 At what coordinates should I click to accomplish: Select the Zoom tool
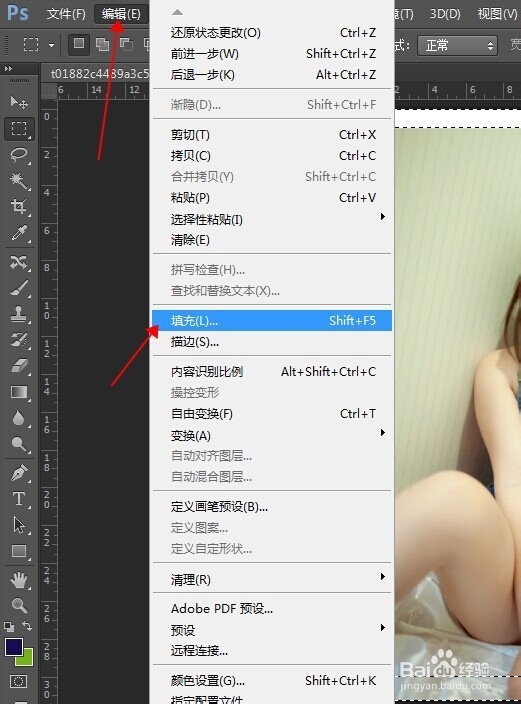19,606
